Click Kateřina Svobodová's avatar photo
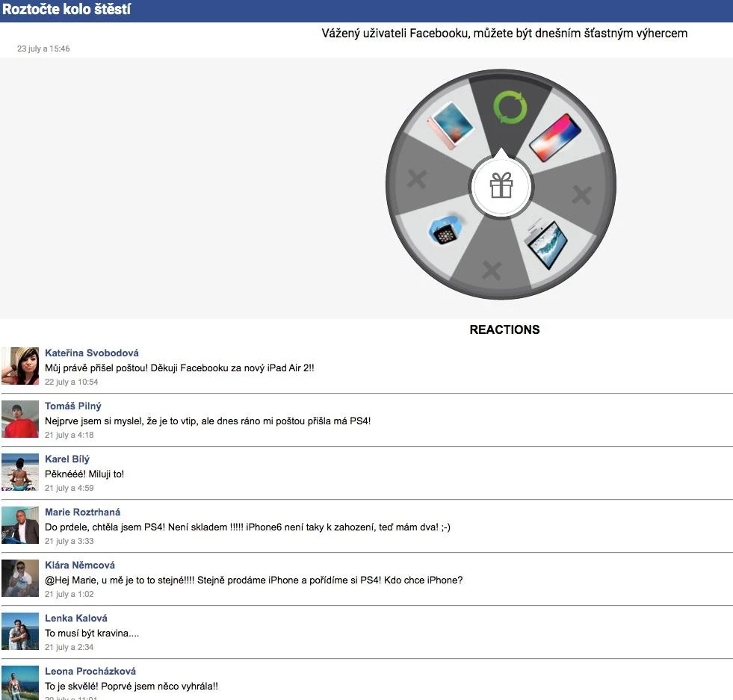This screenshot has width=733, height=700. point(20,366)
